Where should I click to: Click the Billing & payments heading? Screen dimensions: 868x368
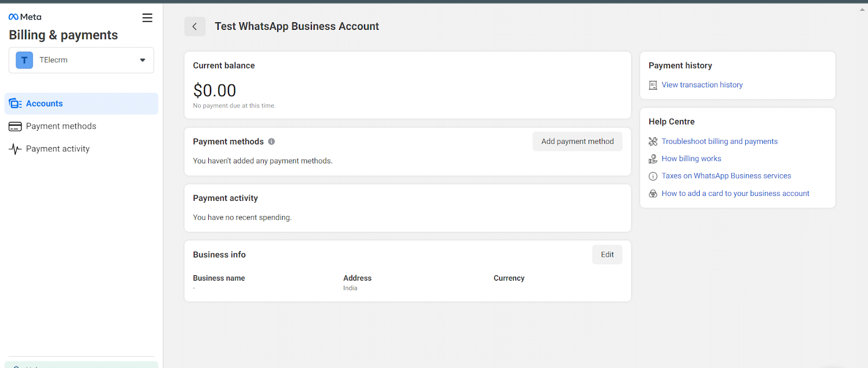click(63, 35)
